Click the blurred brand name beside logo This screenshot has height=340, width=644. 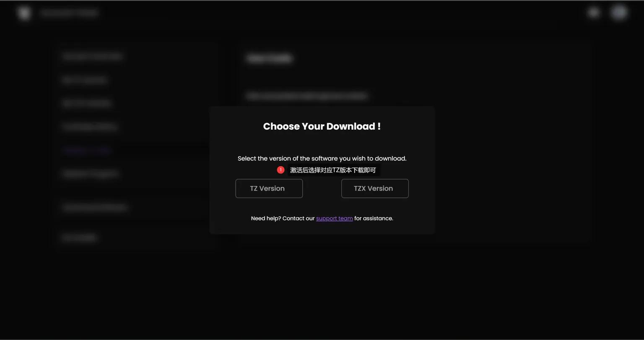pos(70,13)
